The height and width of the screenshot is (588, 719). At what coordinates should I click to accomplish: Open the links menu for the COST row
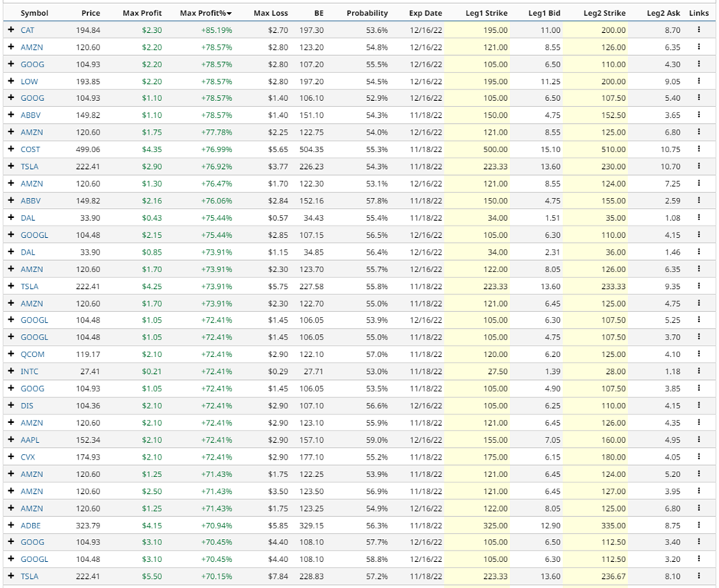click(699, 149)
